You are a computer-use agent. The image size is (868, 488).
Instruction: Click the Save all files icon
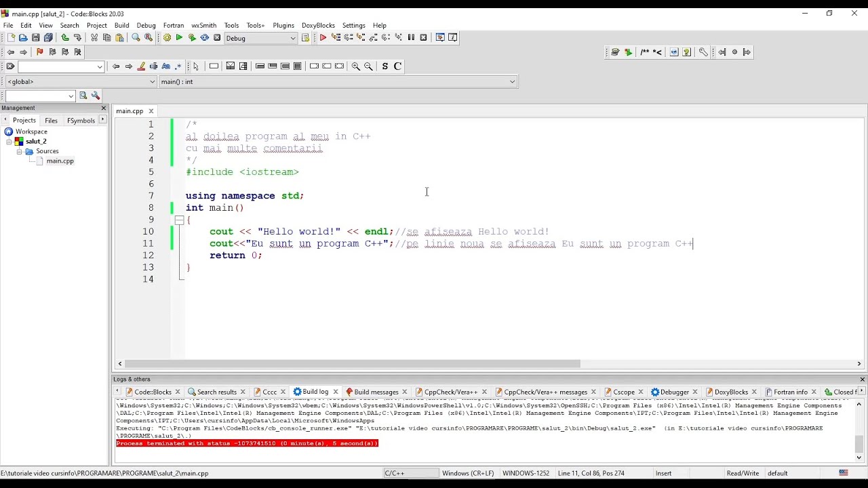point(48,38)
